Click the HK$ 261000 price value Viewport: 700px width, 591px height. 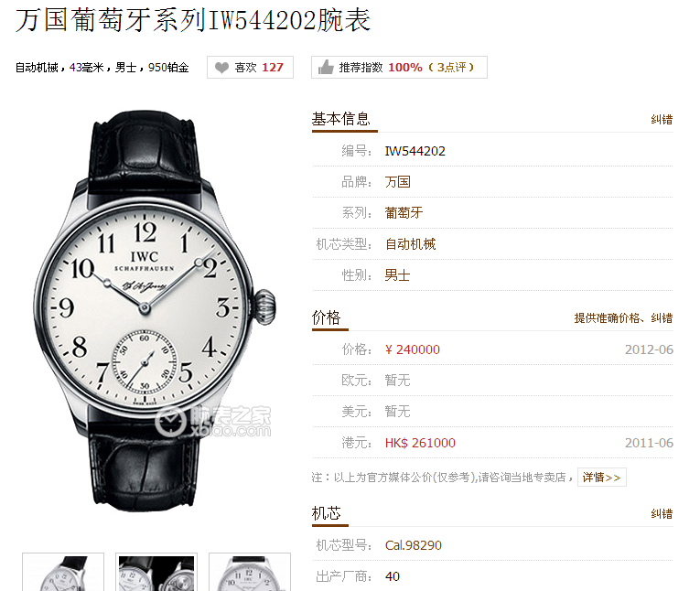[420, 443]
